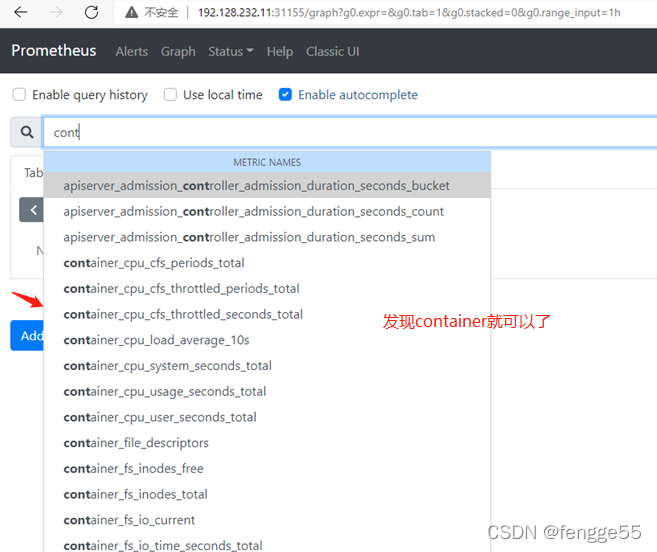Select apiserver_admission_controller_admission_duration_seconds_bucket suggestion
This screenshot has height=552, width=657.
pyautogui.click(x=267, y=186)
